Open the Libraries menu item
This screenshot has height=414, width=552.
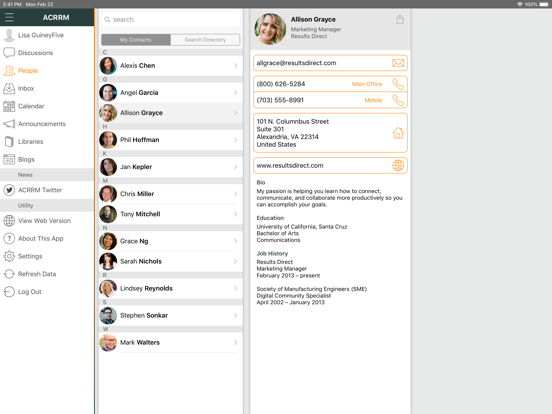pos(47,142)
